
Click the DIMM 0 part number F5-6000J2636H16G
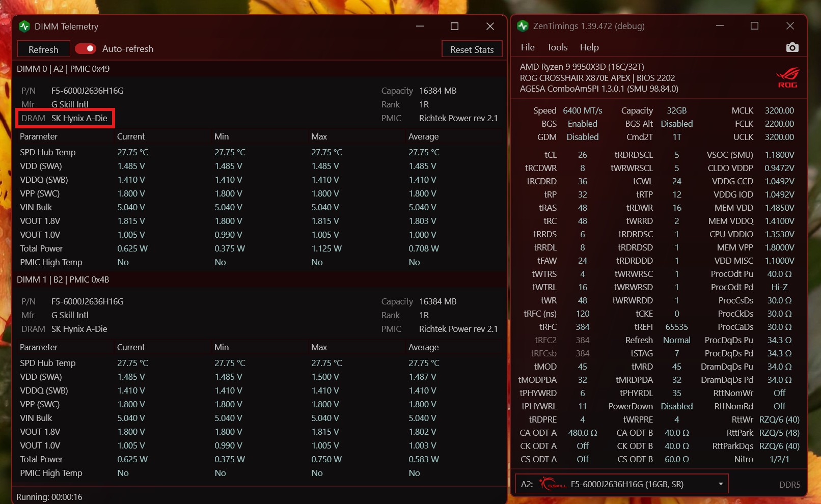tap(88, 91)
